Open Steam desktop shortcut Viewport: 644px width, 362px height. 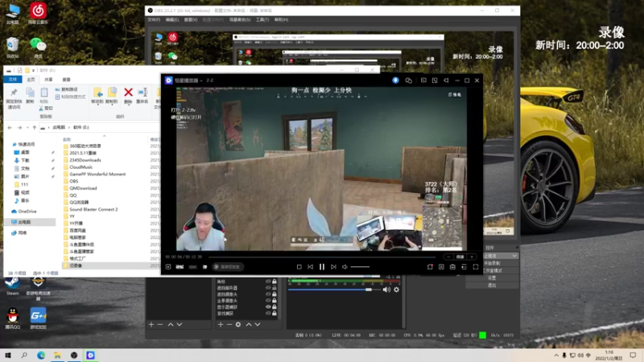pyautogui.click(x=13, y=286)
